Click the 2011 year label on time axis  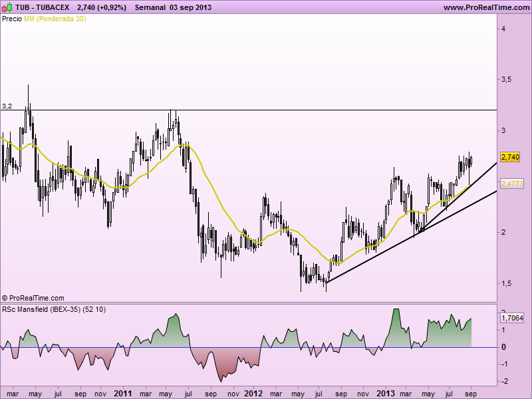coord(123,394)
